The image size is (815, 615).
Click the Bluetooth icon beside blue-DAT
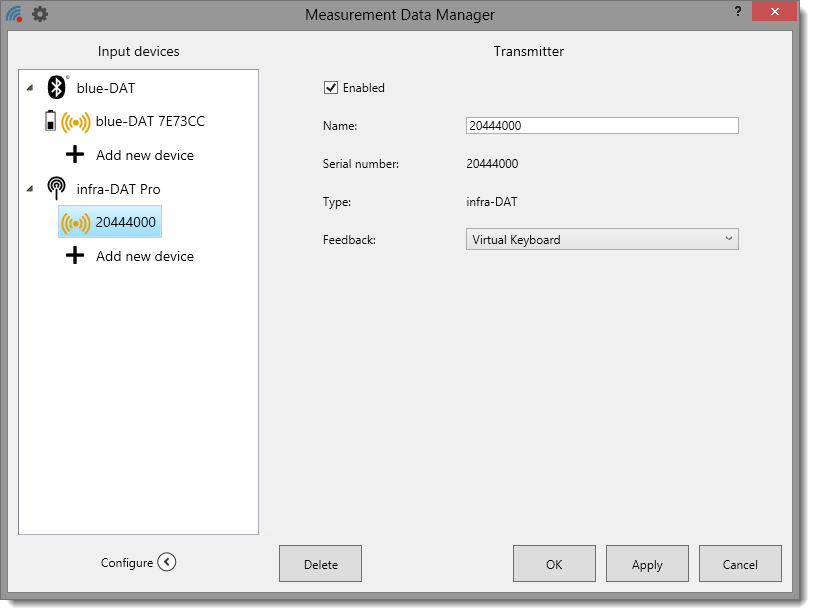[x=57, y=88]
